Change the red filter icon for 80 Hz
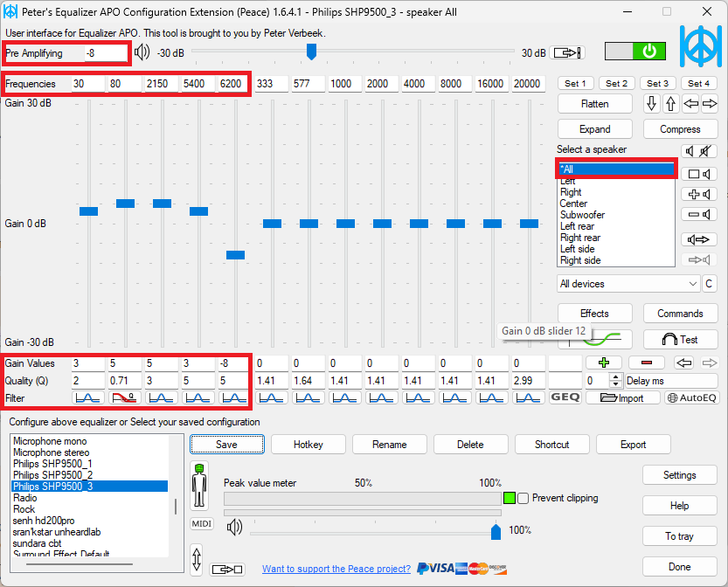The image size is (728, 587). coord(124,397)
